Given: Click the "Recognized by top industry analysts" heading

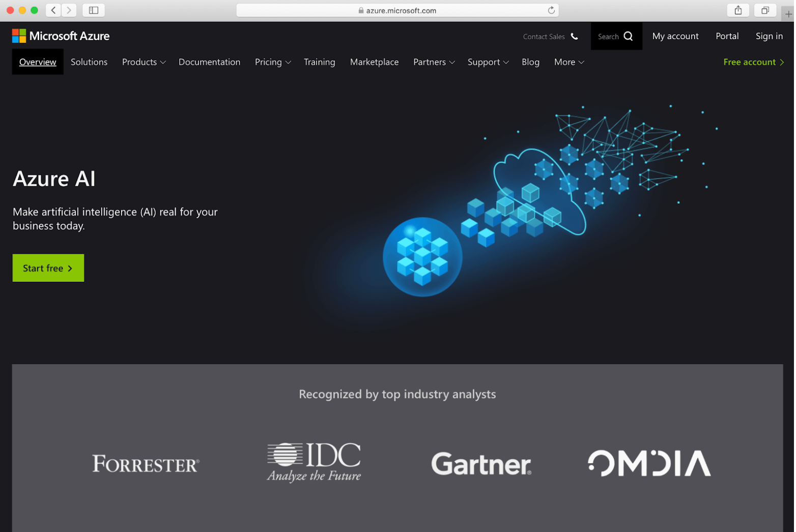Looking at the screenshot, I should (398, 395).
